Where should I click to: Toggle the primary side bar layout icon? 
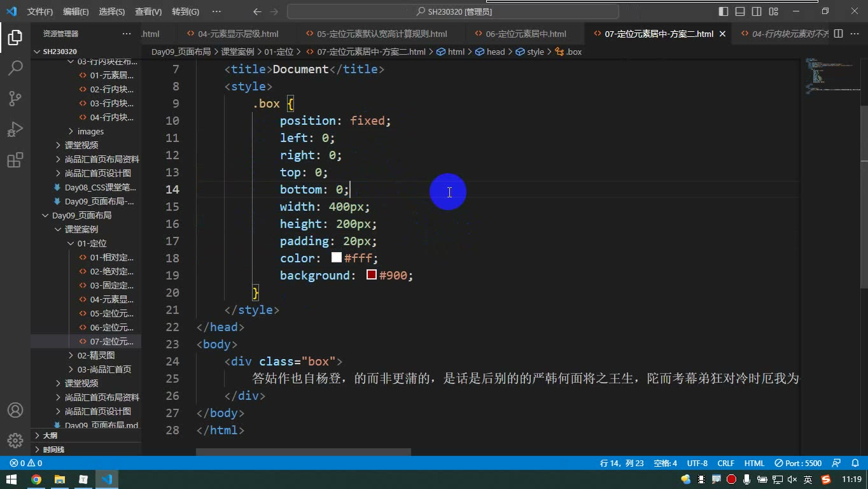(x=724, y=11)
